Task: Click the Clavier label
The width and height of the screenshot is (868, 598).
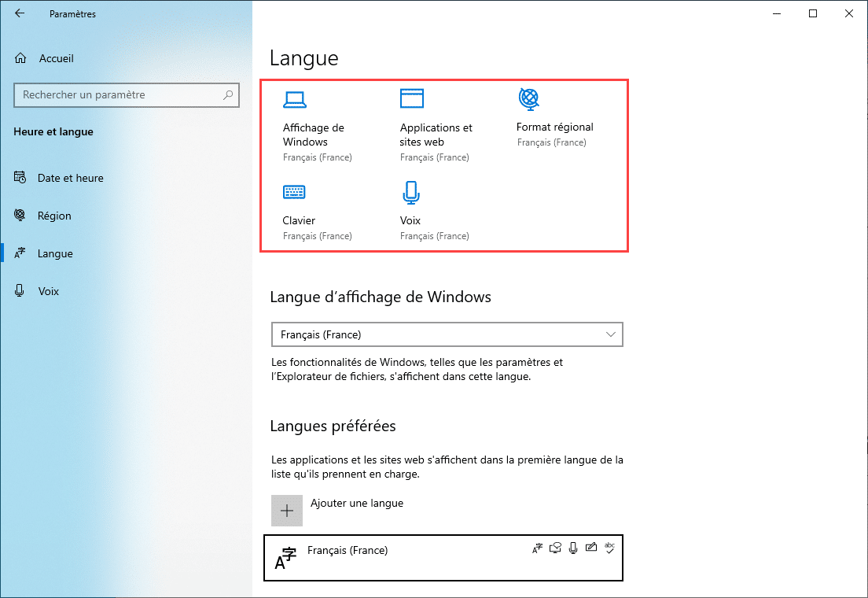Action: (299, 220)
